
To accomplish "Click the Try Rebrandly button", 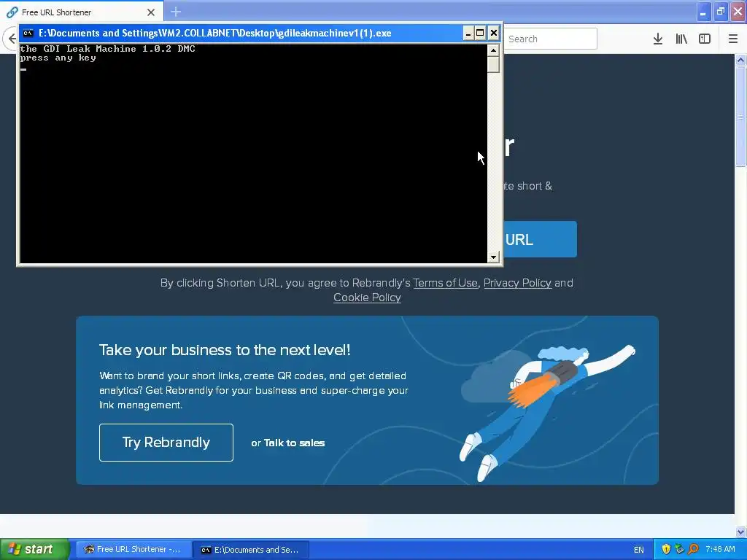I will coord(166,443).
